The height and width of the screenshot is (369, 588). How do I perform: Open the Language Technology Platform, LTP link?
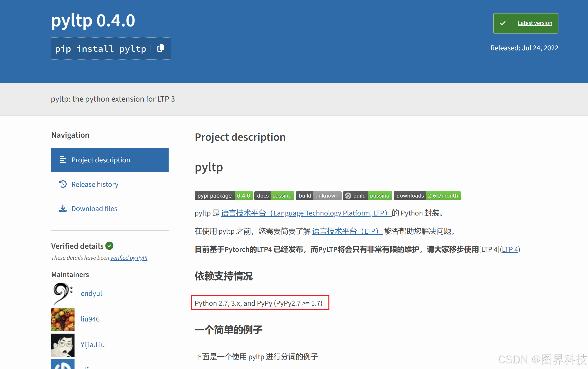[x=306, y=213]
